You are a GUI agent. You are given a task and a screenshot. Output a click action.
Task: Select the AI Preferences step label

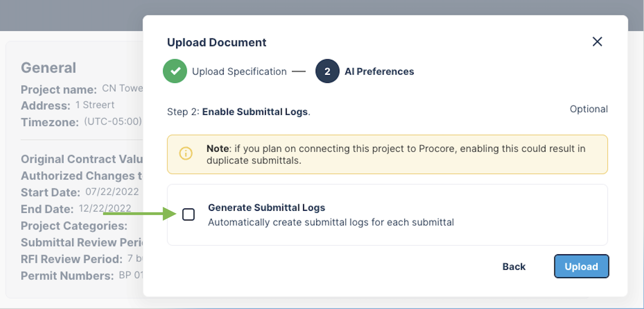pos(379,72)
